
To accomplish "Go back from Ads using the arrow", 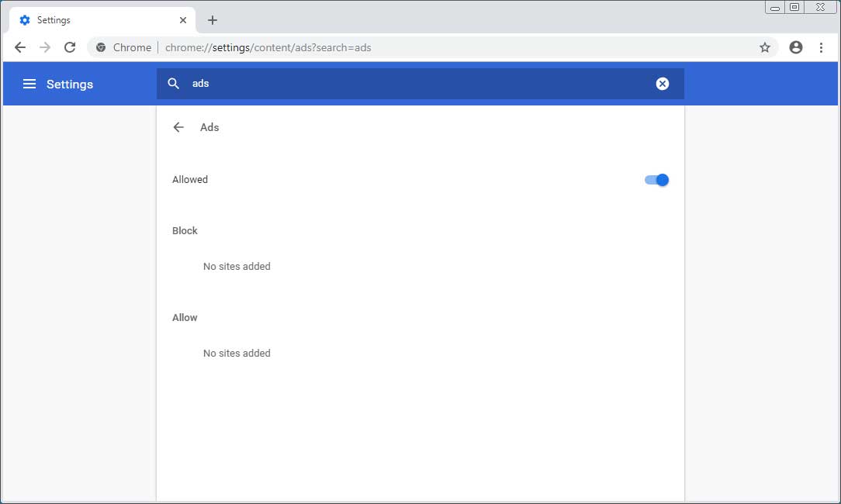I will coord(178,126).
